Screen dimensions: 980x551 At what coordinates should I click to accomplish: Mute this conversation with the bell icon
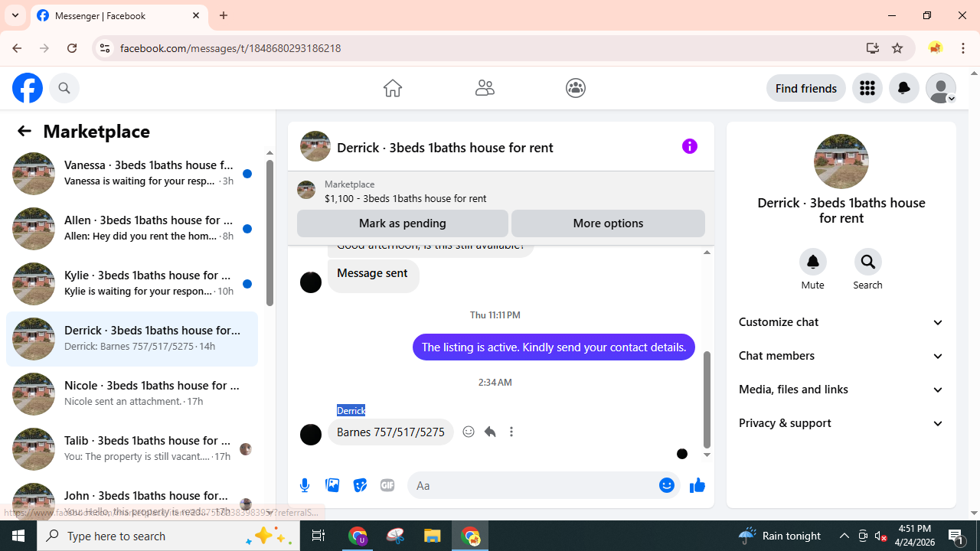coord(813,262)
